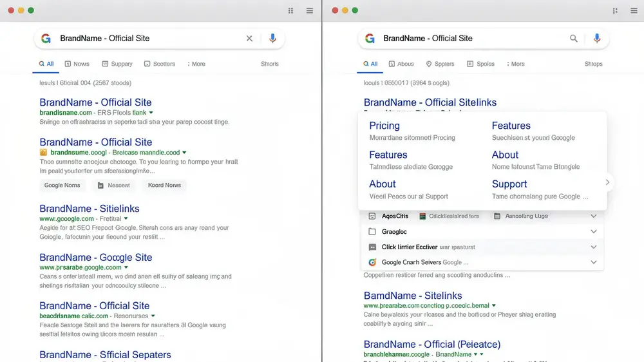Open the More tab in left window
Viewport: 644px width, 362px height.
pyautogui.click(x=196, y=64)
